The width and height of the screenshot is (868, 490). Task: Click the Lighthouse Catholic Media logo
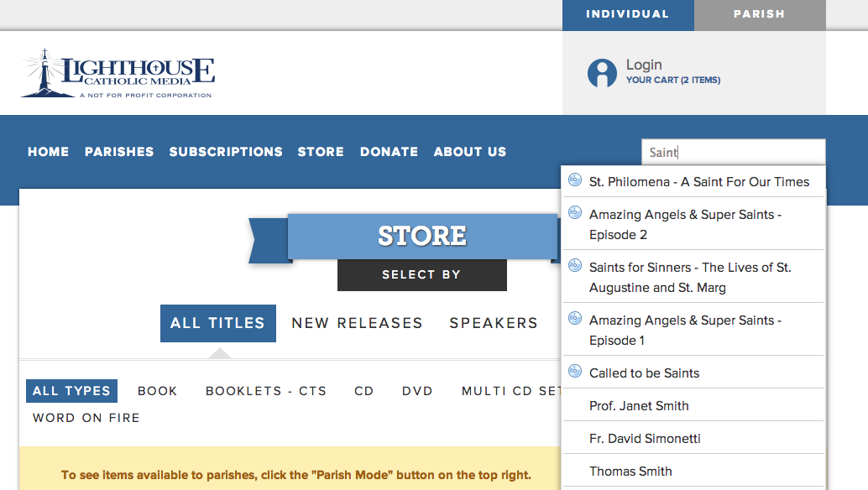point(118,73)
